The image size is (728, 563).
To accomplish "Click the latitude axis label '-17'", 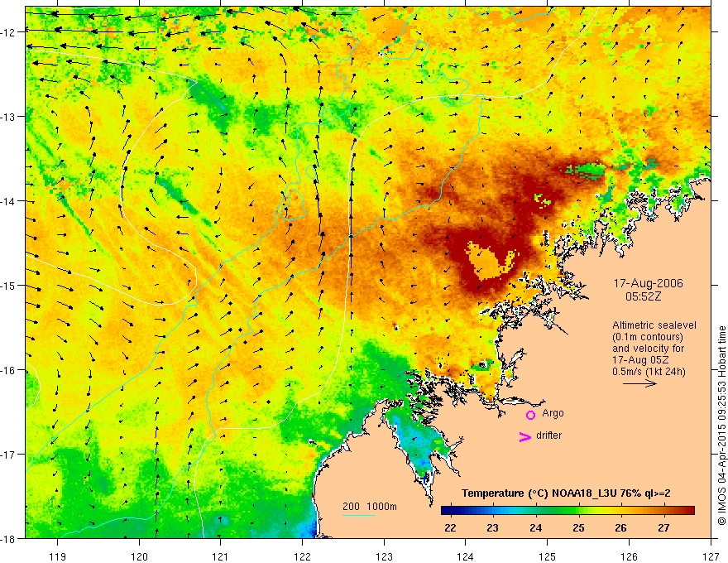I will pyautogui.click(x=9, y=455).
